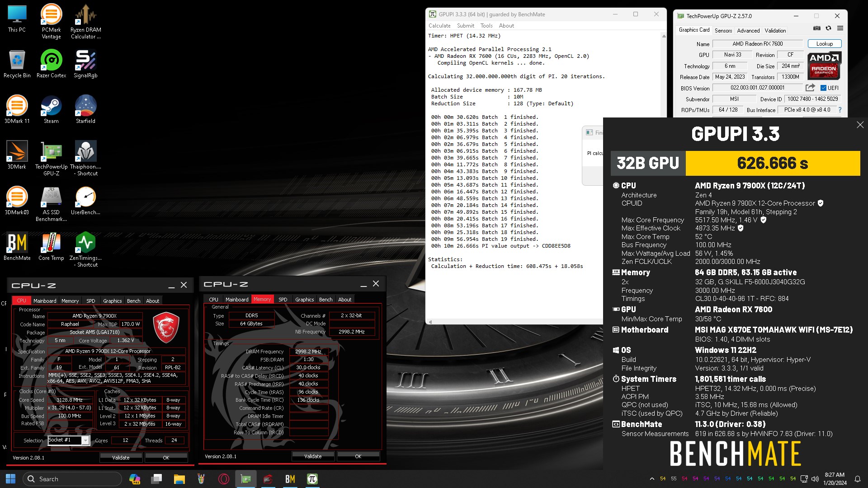Open 3DMark 11 desktop shortcut
This screenshot has width=868, height=488.
click(17, 110)
